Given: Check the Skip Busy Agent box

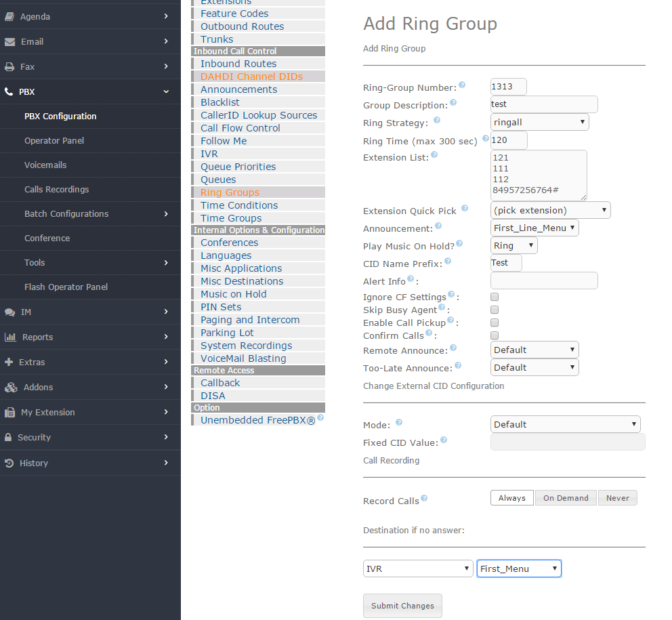Looking at the screenshot, I should [x=495, y=310].
